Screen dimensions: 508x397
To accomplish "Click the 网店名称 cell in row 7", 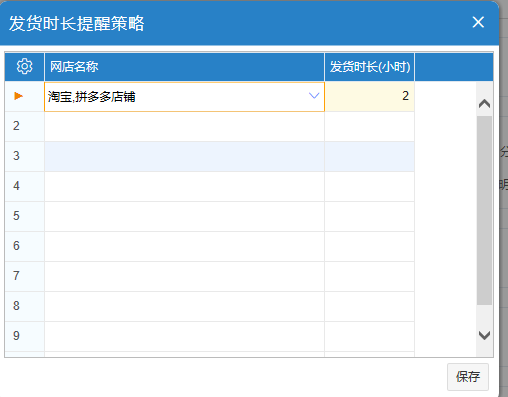I will 184,276.
